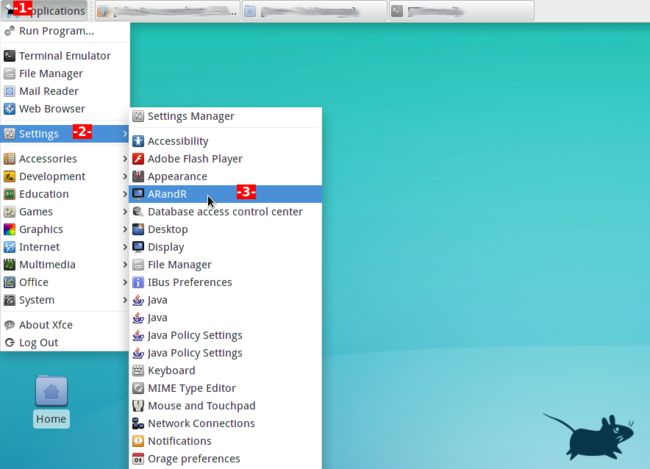Open Accessibility settings
The width and height of the screenshot is (650, 469).
pyautogui.click(x=226, y=141)
